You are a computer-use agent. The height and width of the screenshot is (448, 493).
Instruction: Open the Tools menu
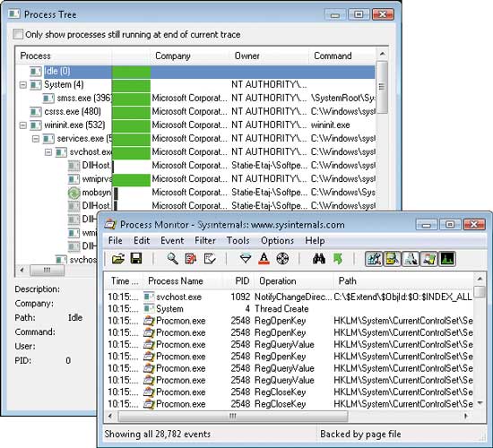pos(238,240)
